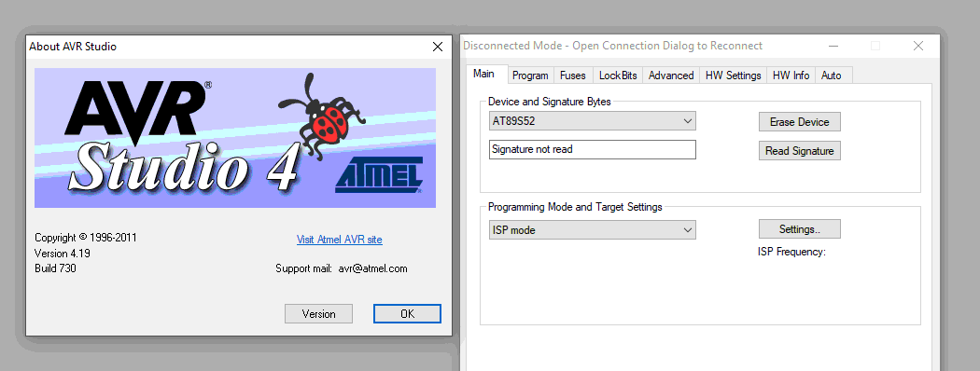Select the LockBits tab
980x371 pixels.
click(x=618, y=76)
